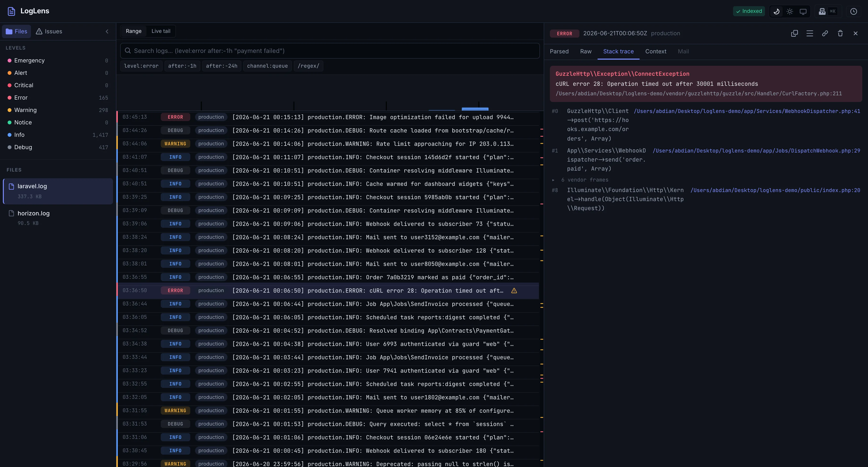Filter by Debug level
This screenshot has width=868, height=467.
[x=58, y=147]
